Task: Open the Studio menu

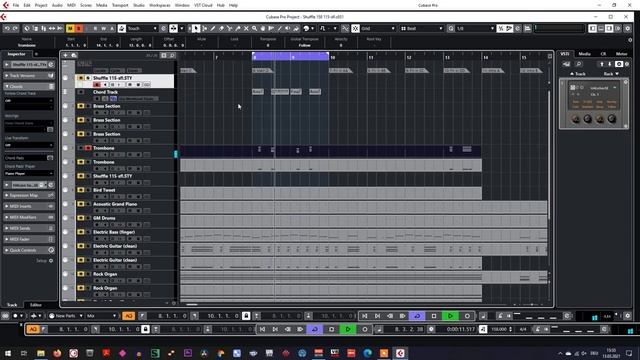Action: point(139,5)
